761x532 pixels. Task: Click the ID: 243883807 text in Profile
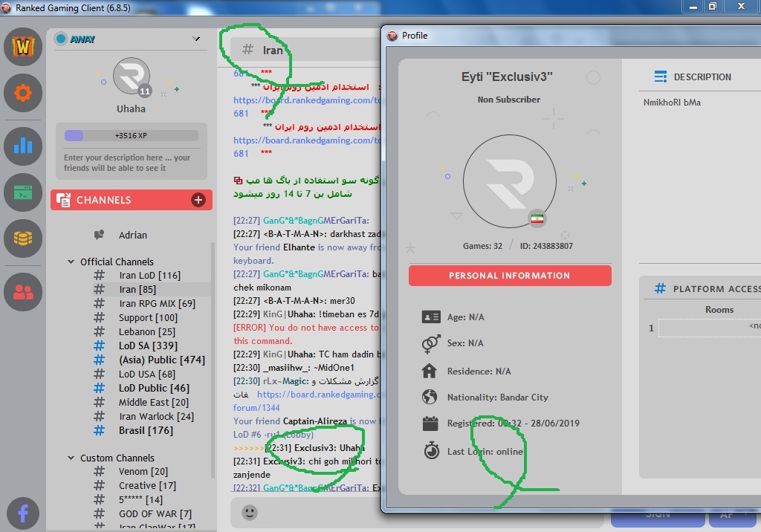(546, 246)
